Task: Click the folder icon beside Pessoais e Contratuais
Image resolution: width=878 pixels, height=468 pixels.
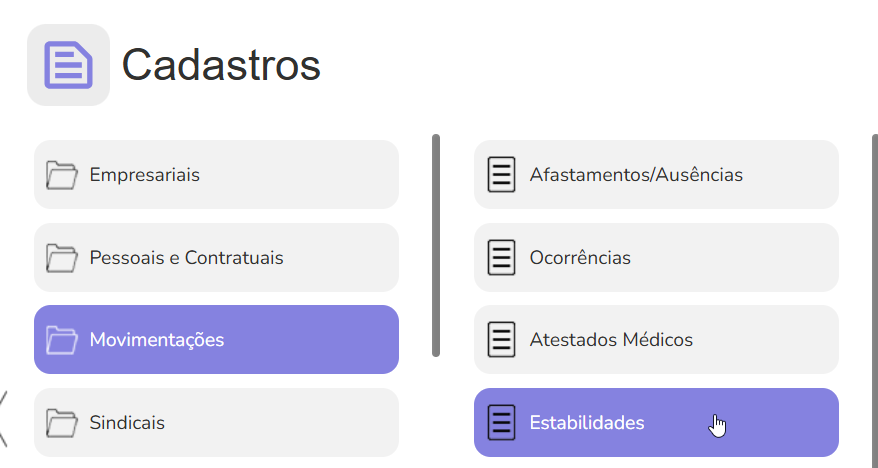Action: tap(62, 258)
